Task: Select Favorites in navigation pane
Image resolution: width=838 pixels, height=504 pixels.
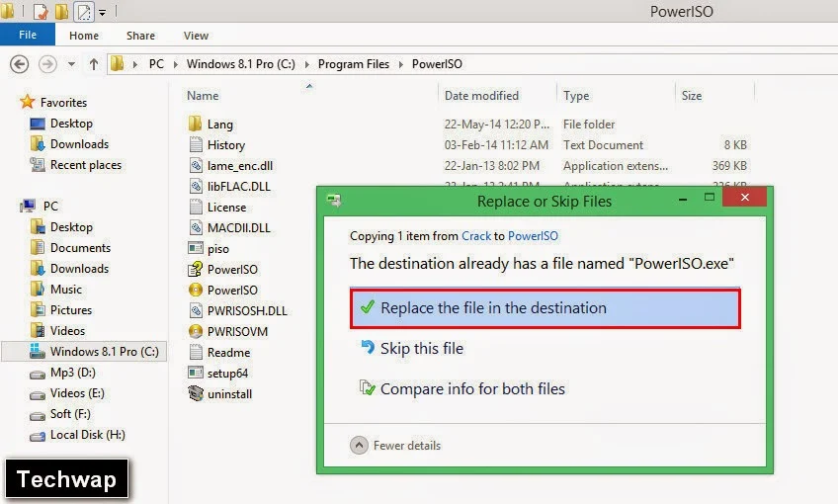Action: tap(63, 102)
